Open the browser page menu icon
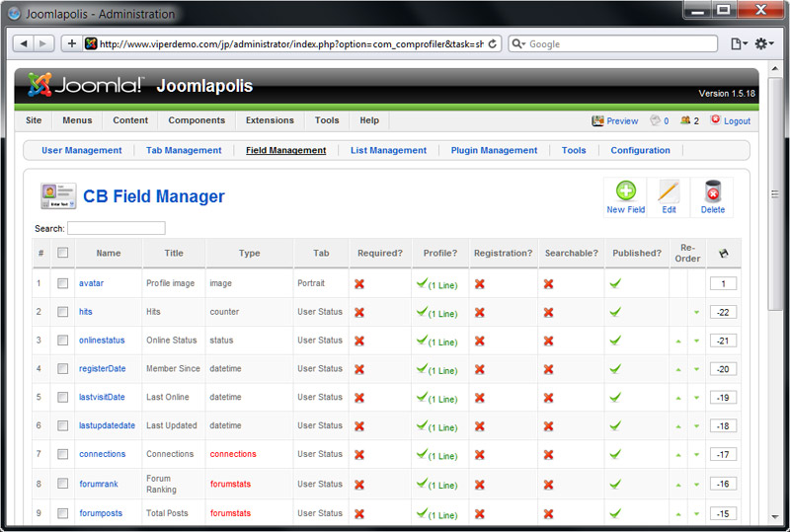The width and height of the screenshot is (790, 532). [739, 43]
